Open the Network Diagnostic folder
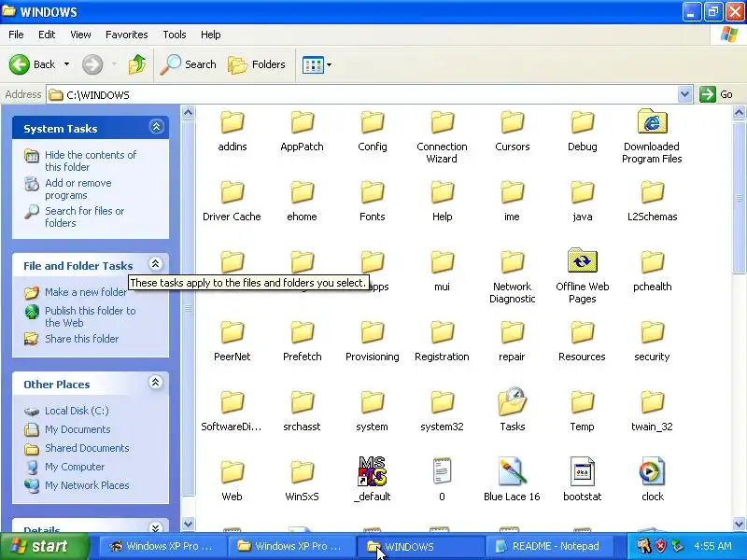 tap(512, 277)
